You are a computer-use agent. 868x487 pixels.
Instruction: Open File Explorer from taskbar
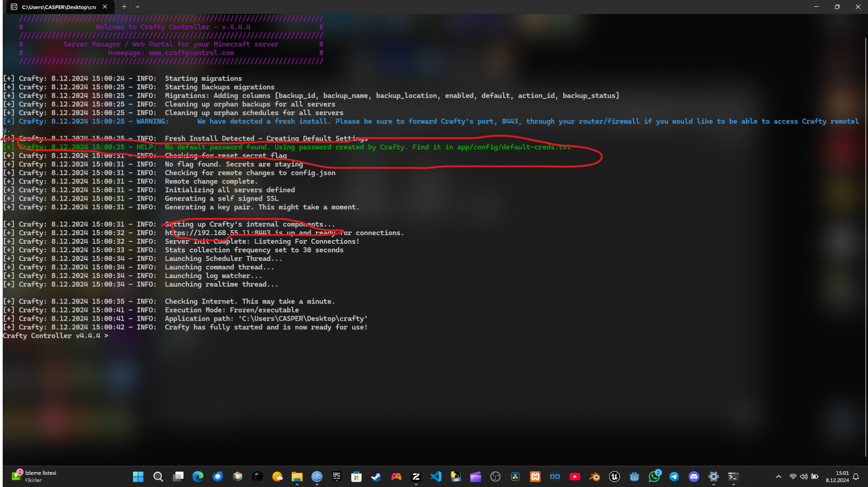[x=297, y=477]
